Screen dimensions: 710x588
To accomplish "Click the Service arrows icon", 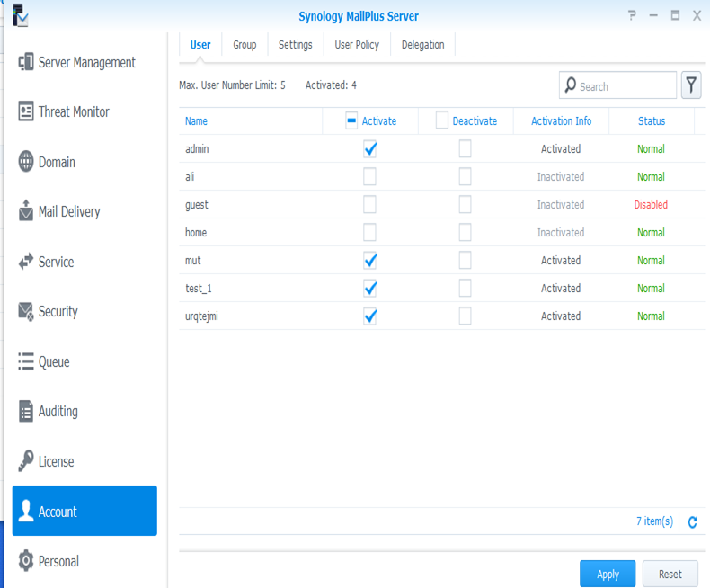I will point(26,262).
